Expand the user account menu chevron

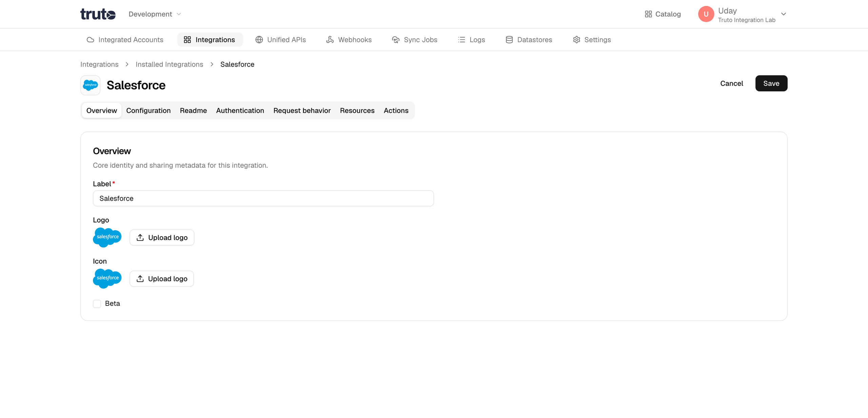pos(784,14)
